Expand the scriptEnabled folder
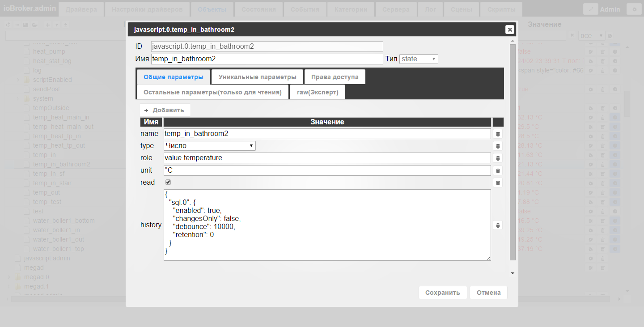Image resolution: width=644 pixels, height=327 pixels. [18, 80]
